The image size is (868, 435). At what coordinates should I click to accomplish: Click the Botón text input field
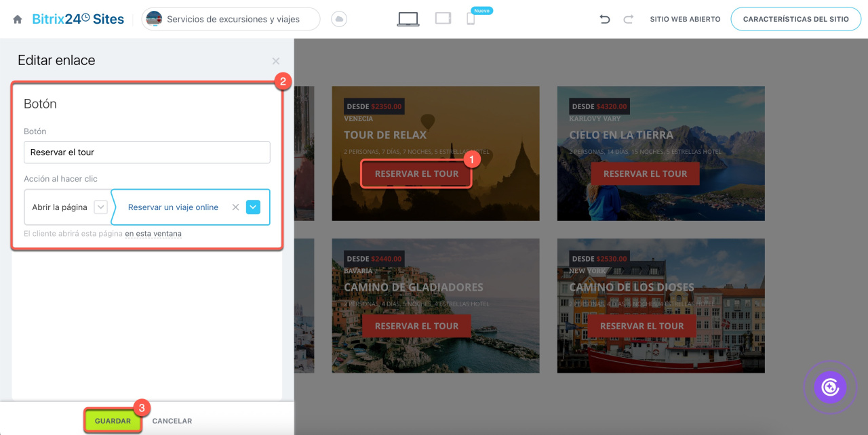pyautogui.click(x=146, y=152)
